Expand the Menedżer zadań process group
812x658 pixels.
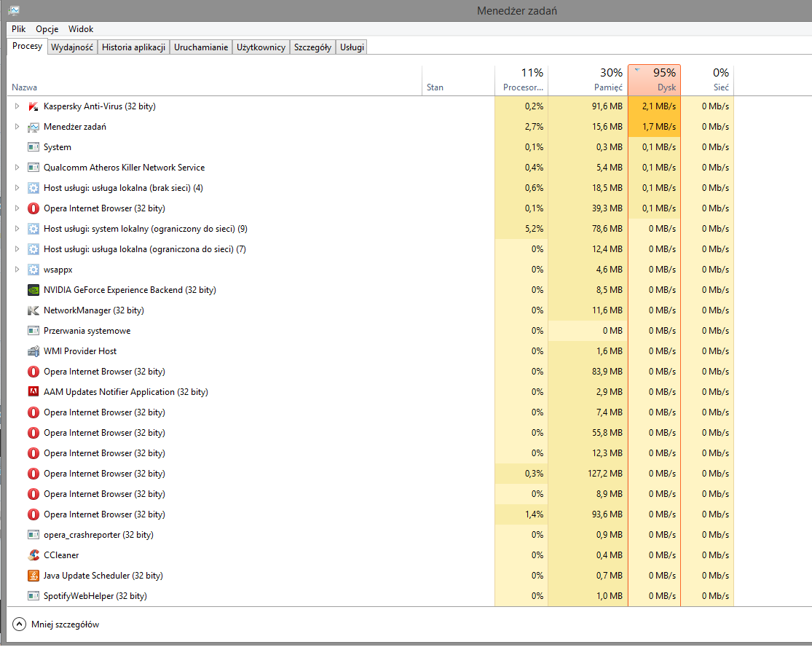17,126
